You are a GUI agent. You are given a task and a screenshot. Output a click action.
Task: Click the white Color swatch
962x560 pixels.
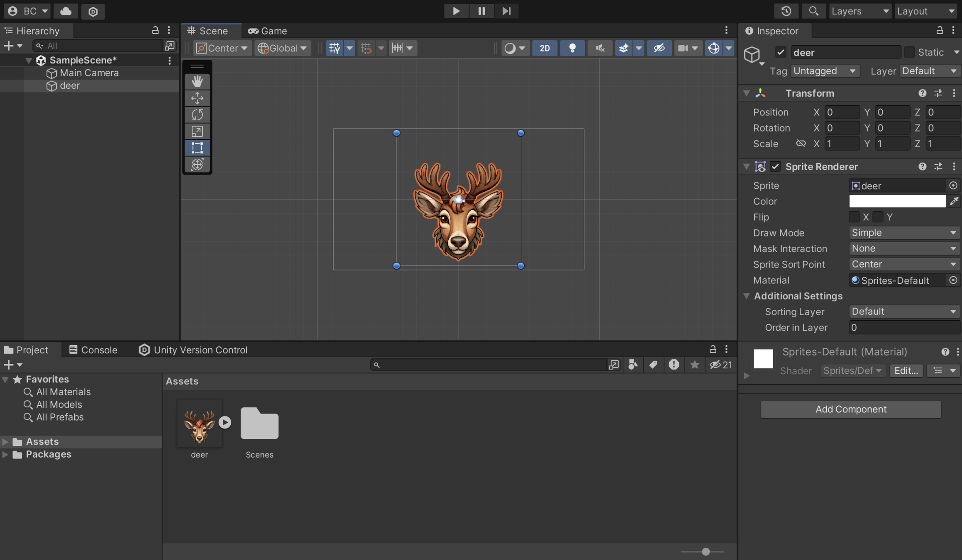[x=897, y=201]
